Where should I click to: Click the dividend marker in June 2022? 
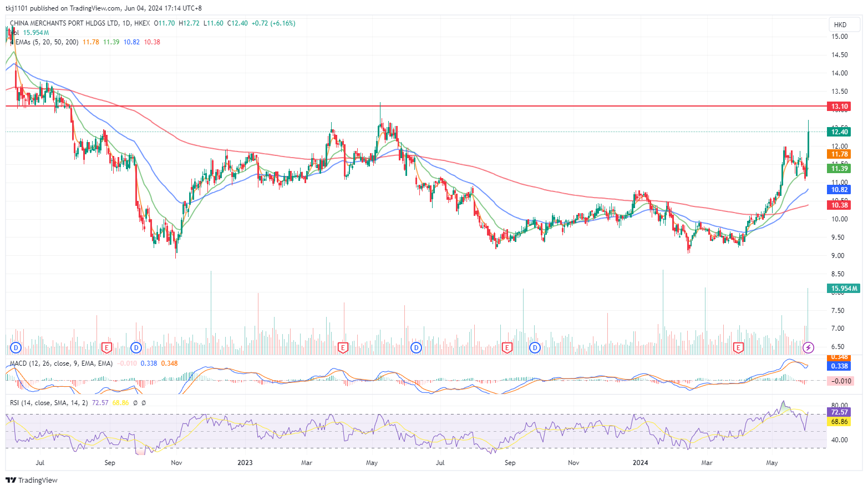pyautogui.click(x=16, y=348)
